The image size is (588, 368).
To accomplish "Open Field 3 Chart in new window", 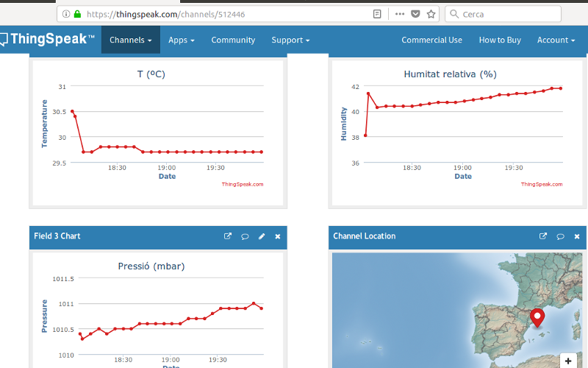I will (228, 236).
